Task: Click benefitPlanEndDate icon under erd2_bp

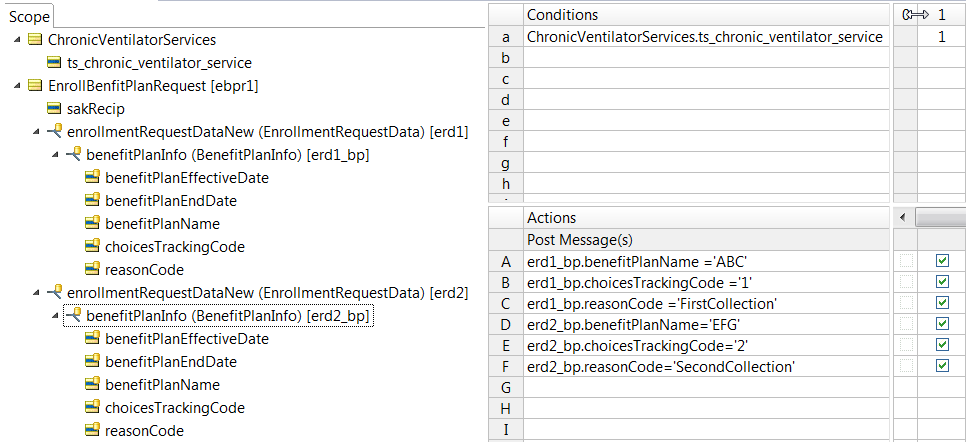Action: (92, 361)
